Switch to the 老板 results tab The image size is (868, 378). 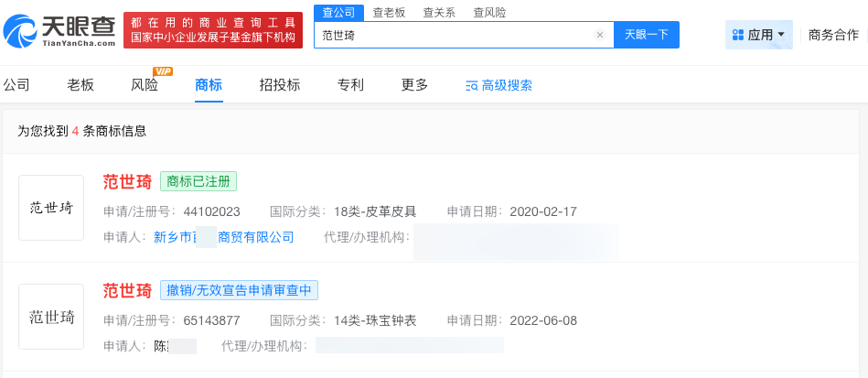[80, 85]
